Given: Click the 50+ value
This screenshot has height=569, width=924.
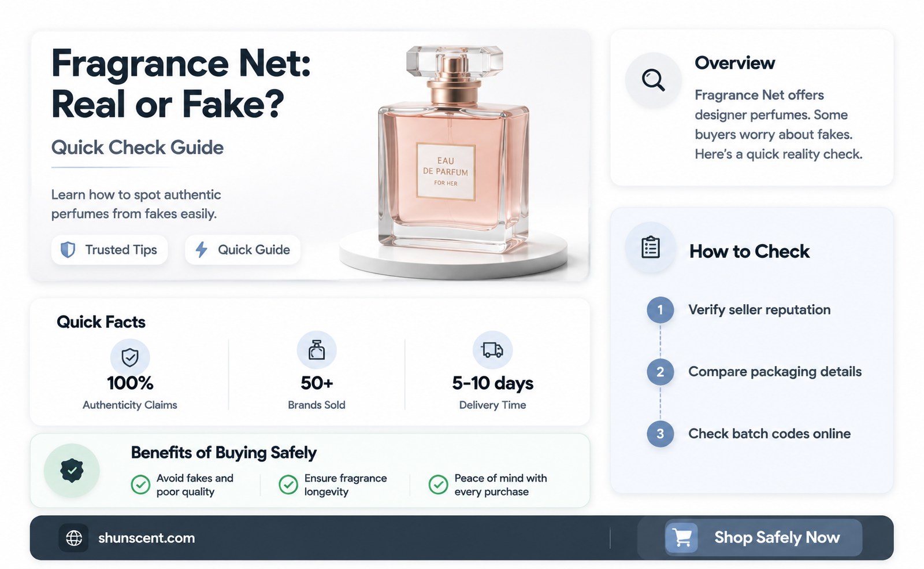Looking at the screenshot, I should click(317, 383).
